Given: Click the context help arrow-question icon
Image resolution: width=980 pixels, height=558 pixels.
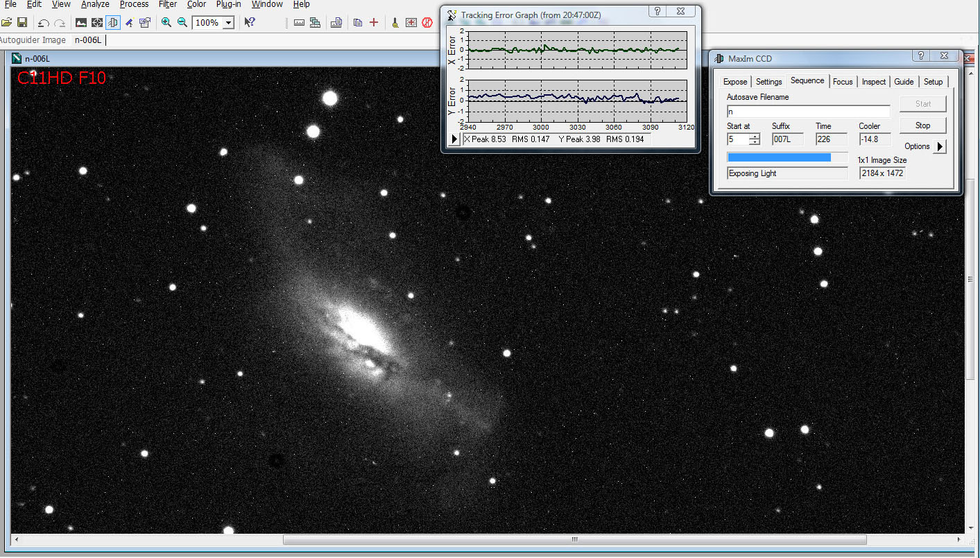Looking at the screenshot, I should [x=250, y=23].
